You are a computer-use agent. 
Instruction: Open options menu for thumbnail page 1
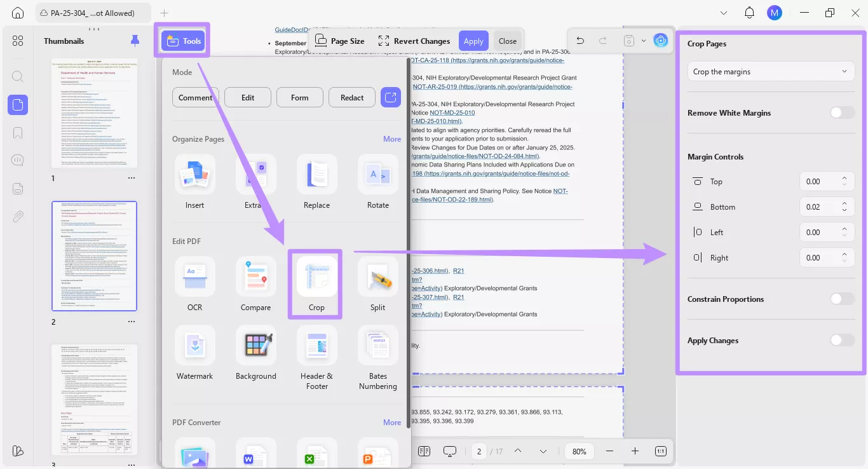click(132, 179)
